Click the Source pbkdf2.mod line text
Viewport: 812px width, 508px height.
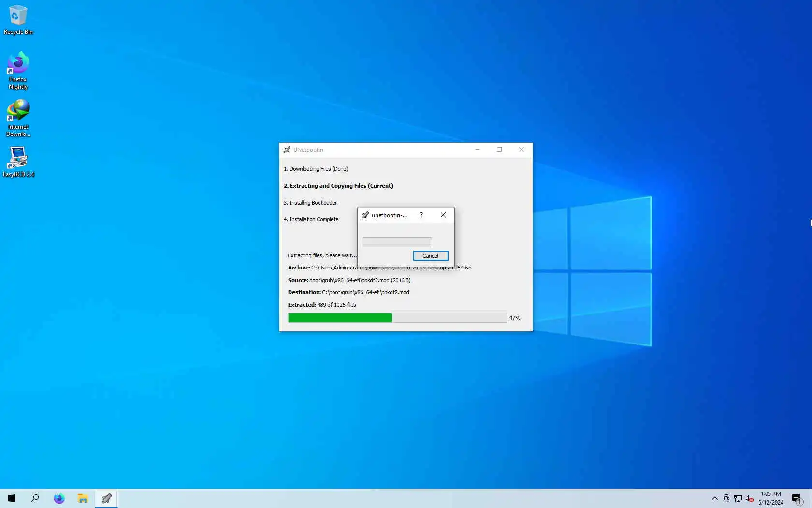pos(349,280)
